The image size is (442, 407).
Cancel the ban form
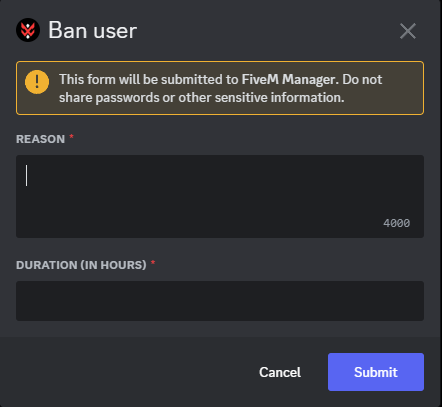[280, 372]
